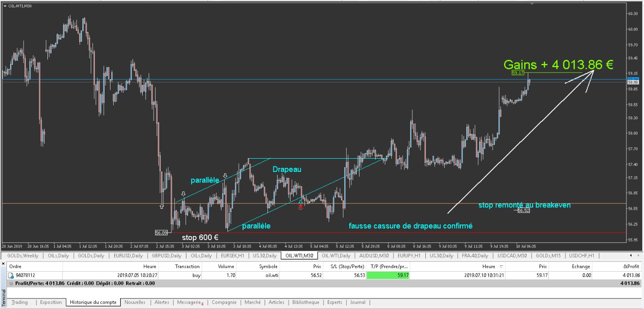The width and height of the screenshot is (644, 309).
Task: Open the USDCAD,M30 chart tab
Action: [511, 256]
